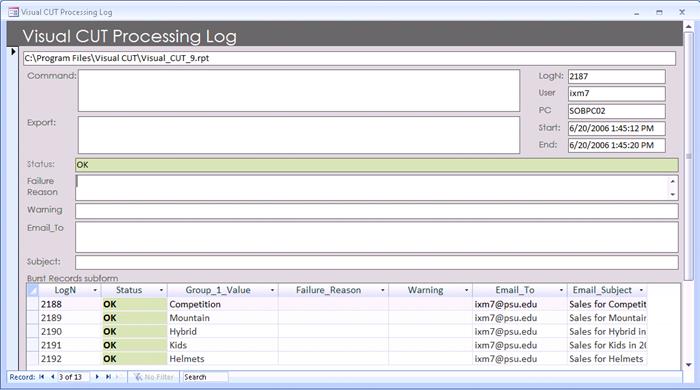The image size is (700, 390).
Task: Go to next record arrow
Action: 97,377
